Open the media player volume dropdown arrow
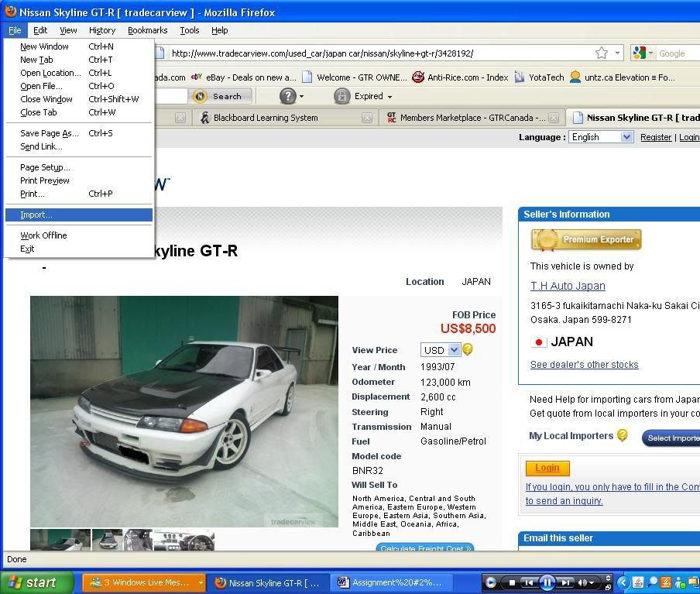The width and height of the screenshot is (700, 594). click(x=592, y=583)
